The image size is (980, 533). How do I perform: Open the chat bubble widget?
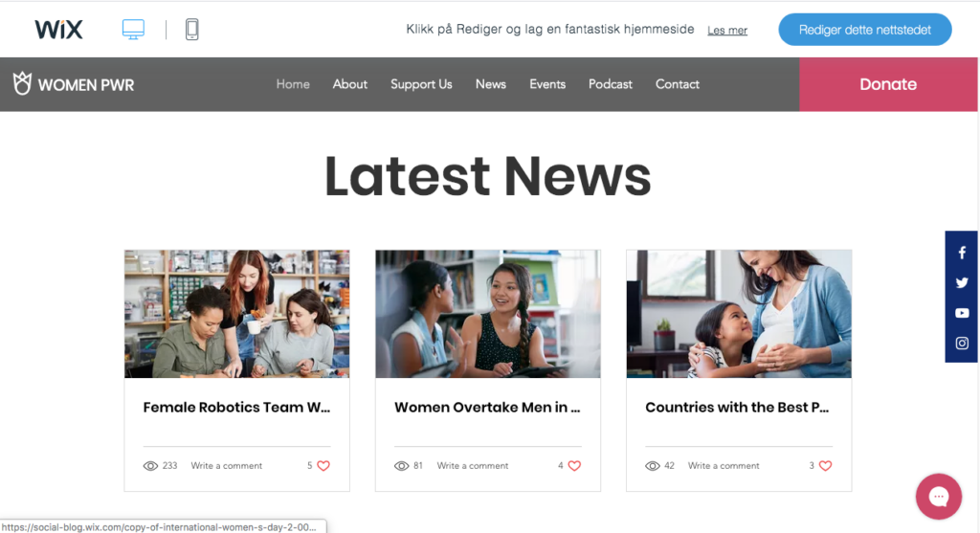[x=938, y=497]
